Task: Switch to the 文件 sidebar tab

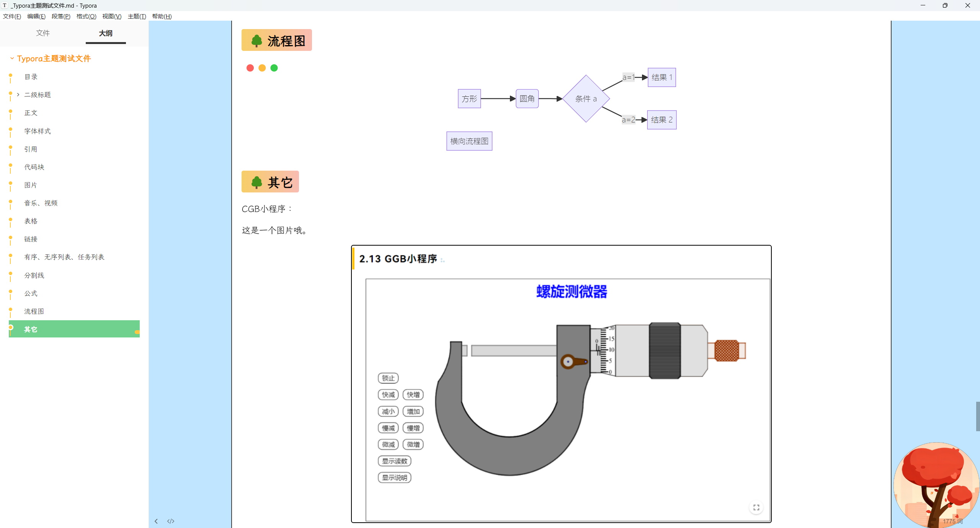Action: [x=43, y=33]
